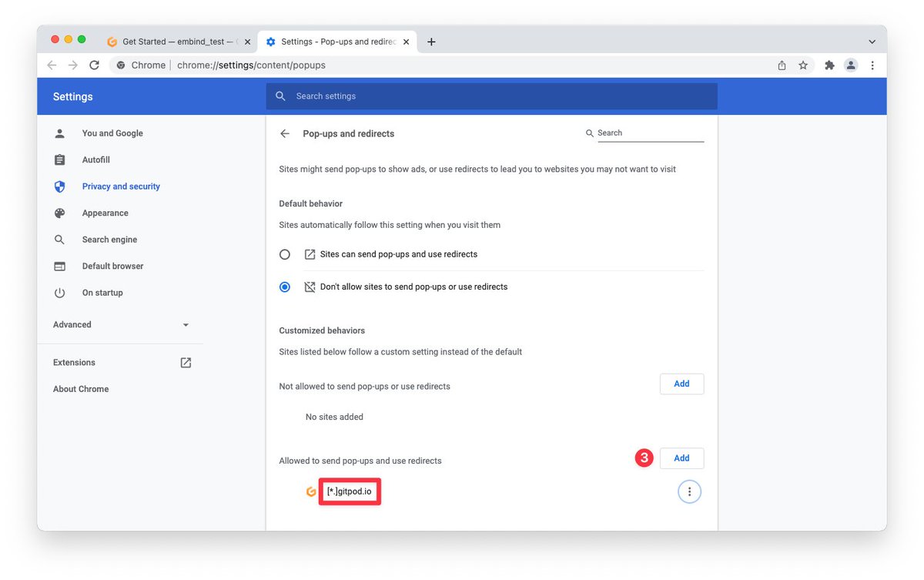Open Extensions from the left sidebar

74,362
